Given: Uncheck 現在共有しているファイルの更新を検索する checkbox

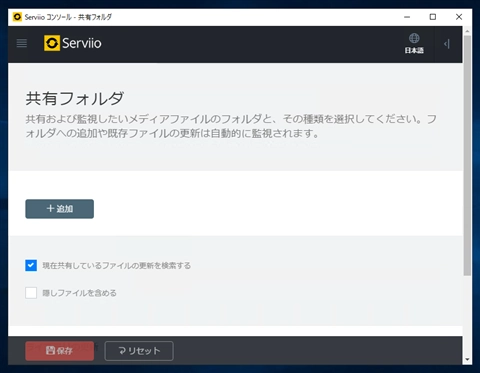Looking at the screenshot, I should (x=31, y=265).
